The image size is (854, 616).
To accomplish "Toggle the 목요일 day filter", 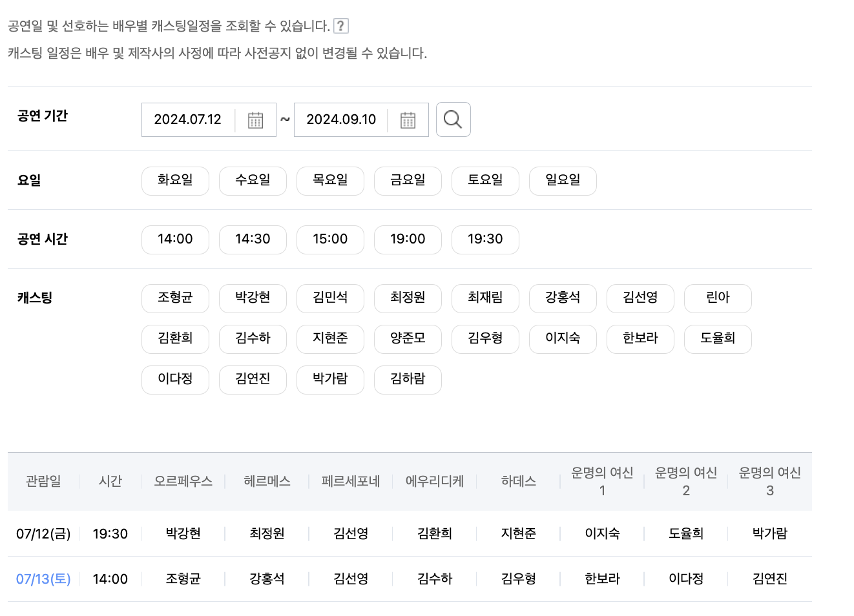I will point(330,181).
